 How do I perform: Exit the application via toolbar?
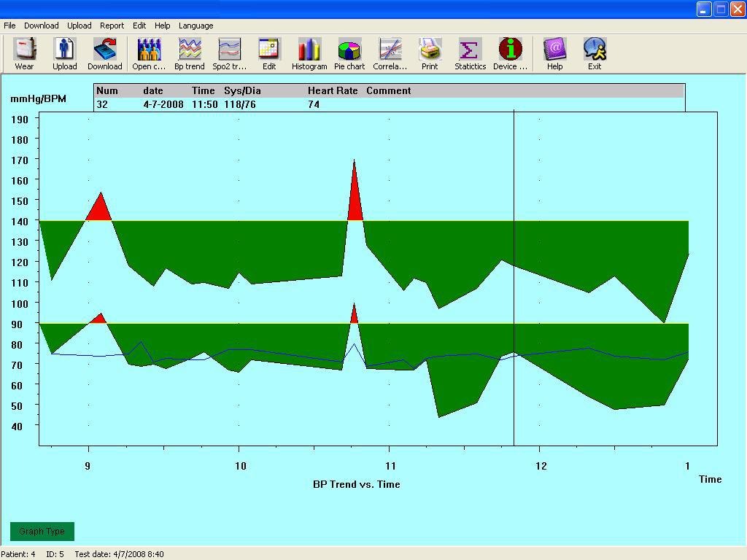595,54
